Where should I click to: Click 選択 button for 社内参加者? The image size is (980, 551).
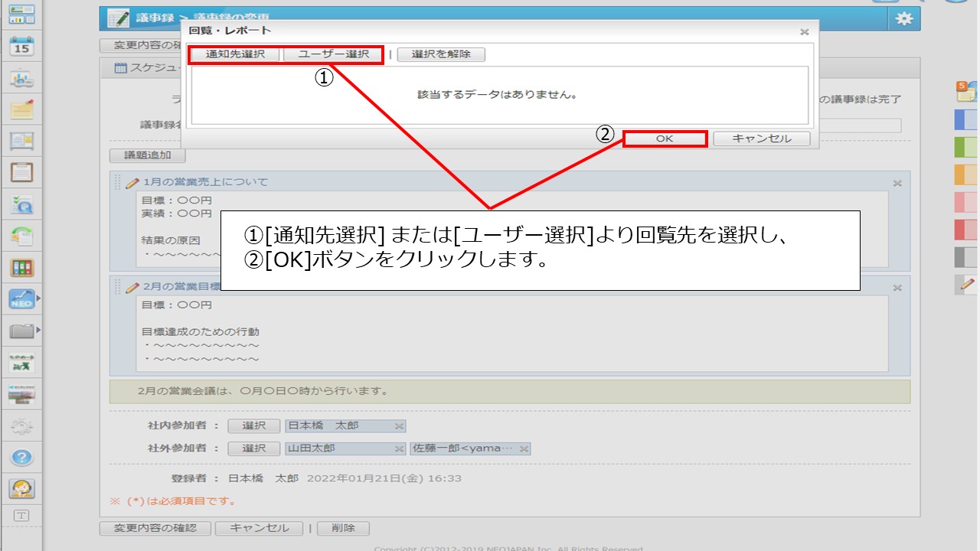coord(254,426)
